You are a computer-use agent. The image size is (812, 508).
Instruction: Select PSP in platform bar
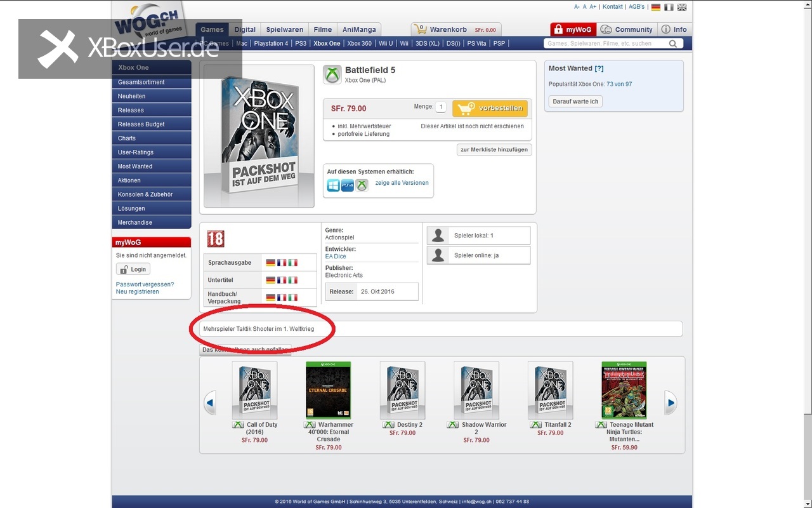(499, 44)
